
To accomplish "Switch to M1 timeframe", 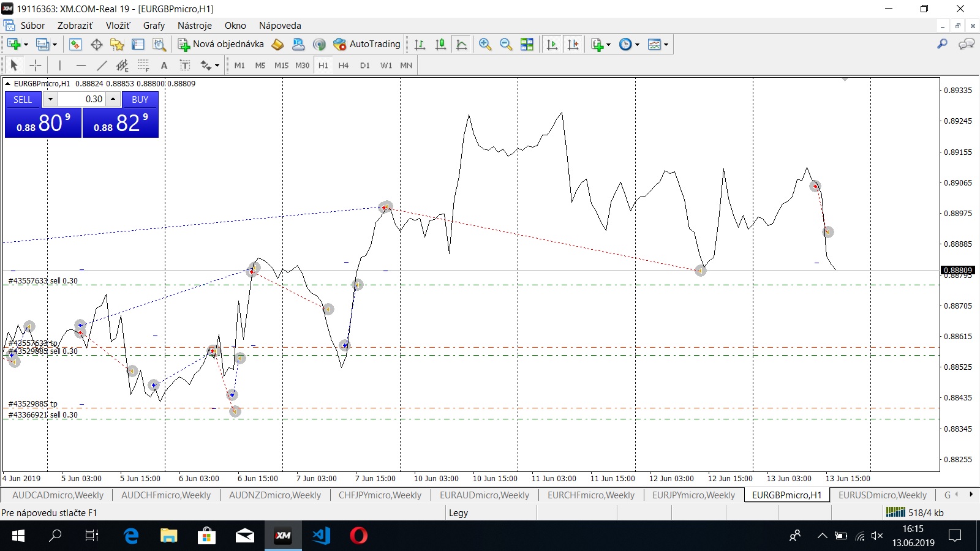I will click(x=239, y=65).
